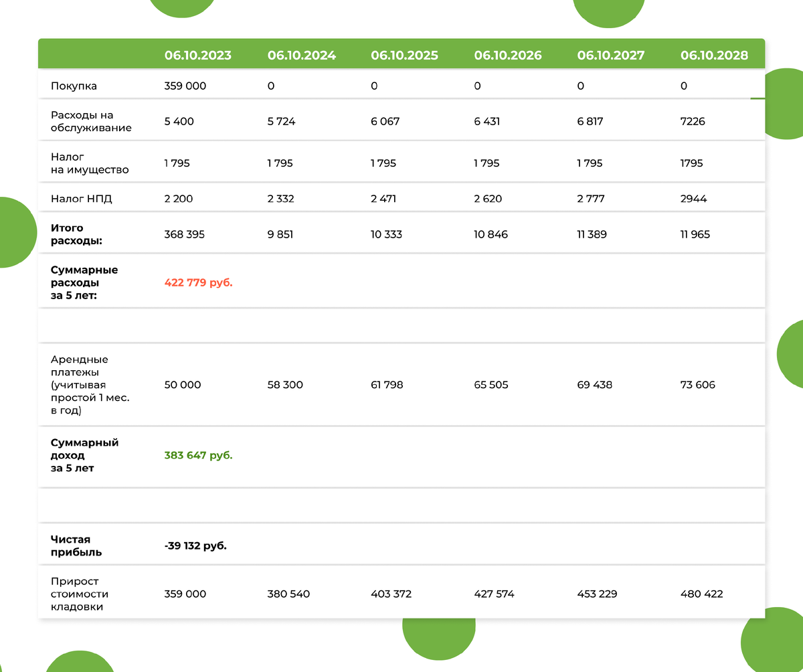This screenshot has height=672, width=803.
Task: Click the 7226 maintenance cost cell
Action: coord(693,122)
